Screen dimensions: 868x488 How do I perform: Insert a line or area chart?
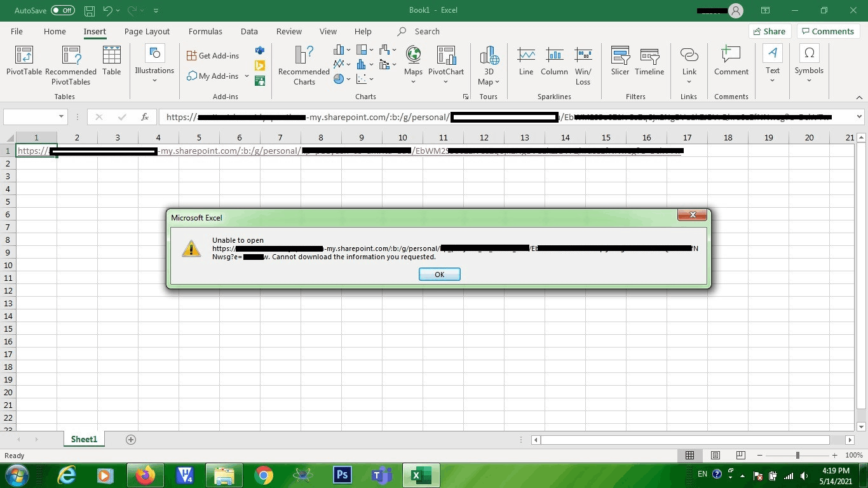click(342, 64)
